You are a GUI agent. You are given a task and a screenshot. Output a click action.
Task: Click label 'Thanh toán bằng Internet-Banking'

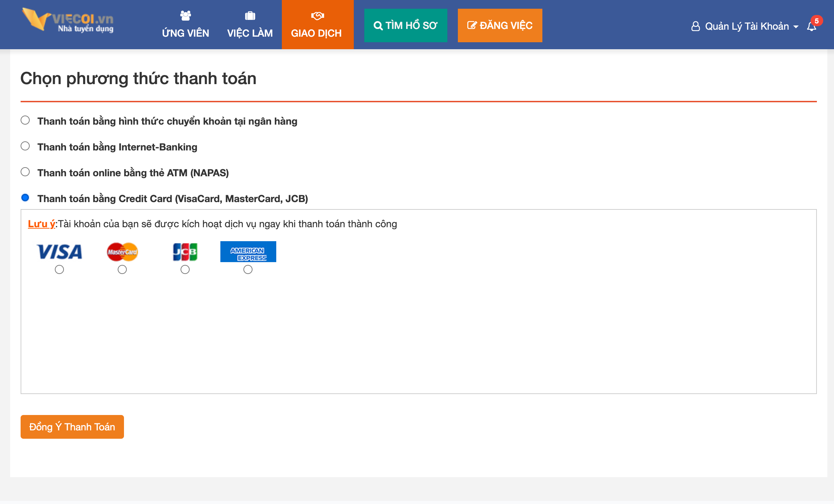(x=117, y=147)
